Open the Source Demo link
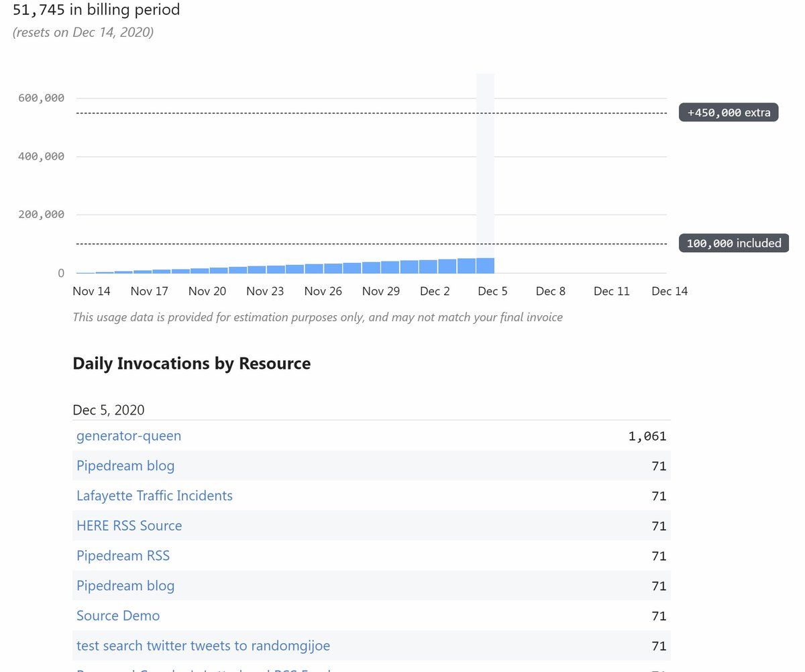This screenshot has height=672, width=805. (118, 616)
